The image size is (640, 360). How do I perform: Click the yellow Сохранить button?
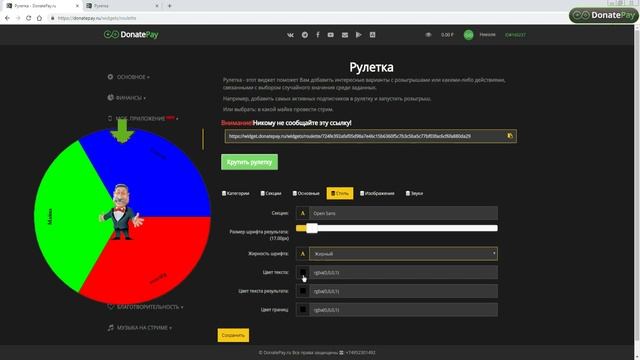coord(233,335)
